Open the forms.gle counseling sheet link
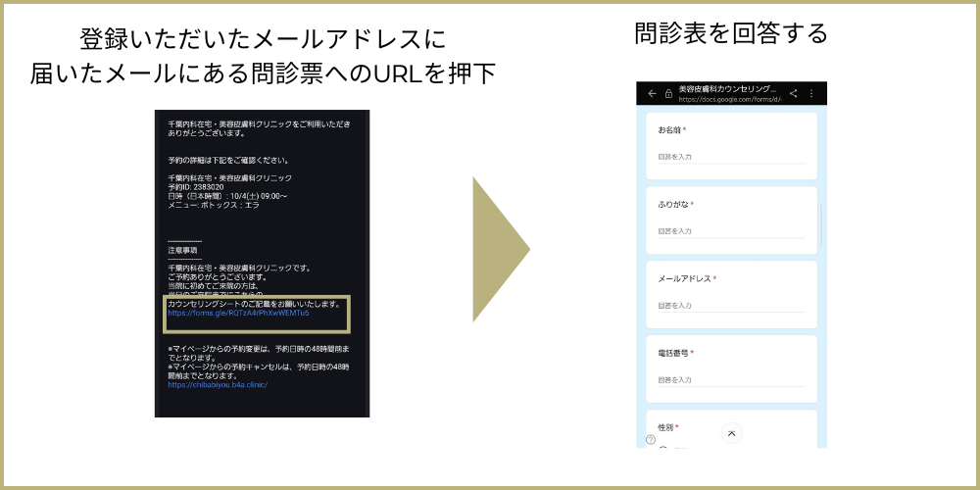The width and height of the screenshot is (980, 490). (x=238, y=313)
